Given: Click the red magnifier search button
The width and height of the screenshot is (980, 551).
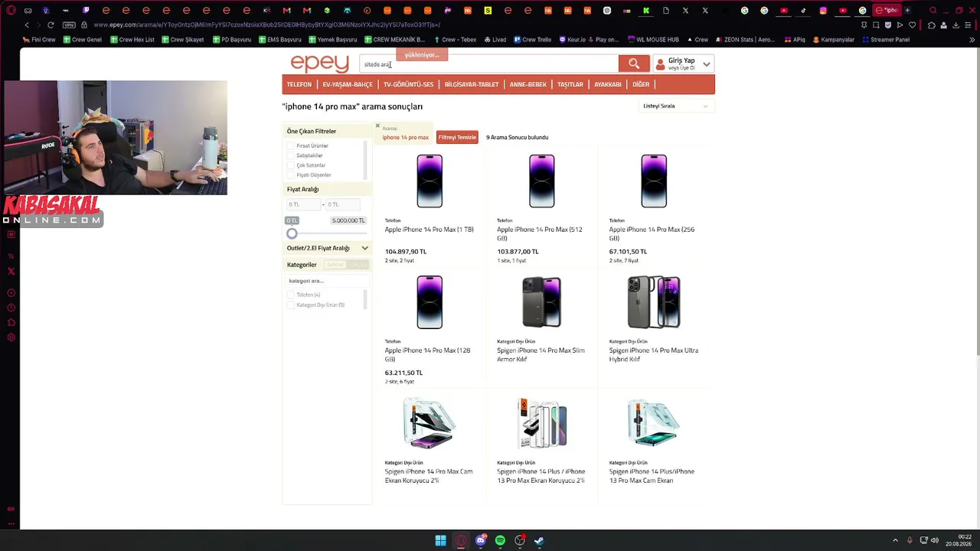Looking at the screenshot, I should [633, 64].
